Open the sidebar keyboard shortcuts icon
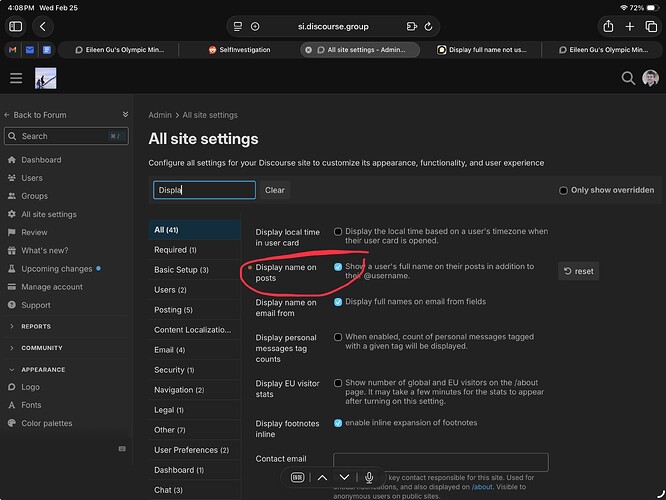 [x=122, y=449]
